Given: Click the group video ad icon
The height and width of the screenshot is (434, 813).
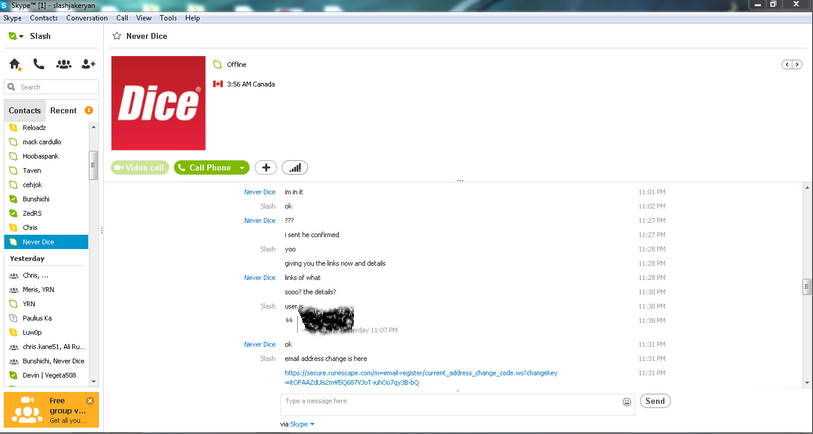Looking at the screenshot, I should tap(26, 409).
